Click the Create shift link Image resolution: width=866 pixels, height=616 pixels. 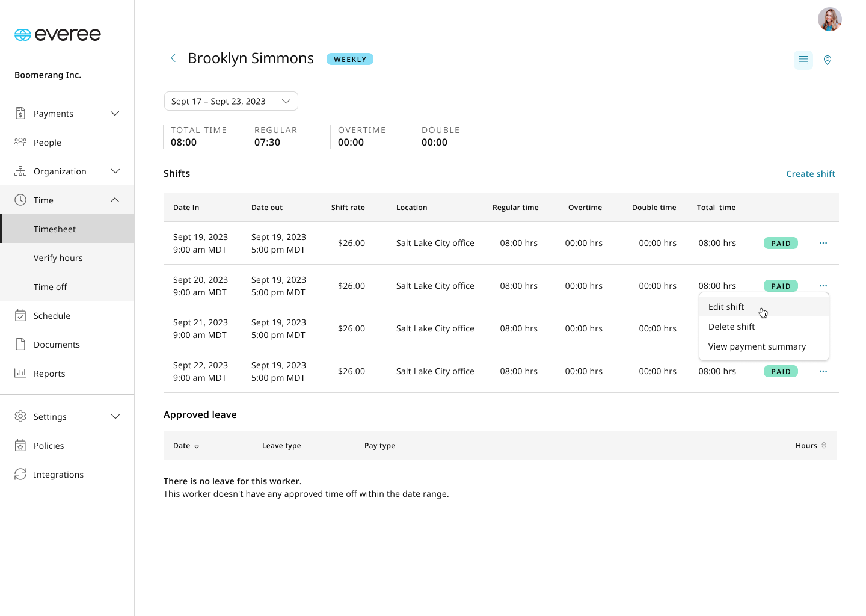[810, 174]
